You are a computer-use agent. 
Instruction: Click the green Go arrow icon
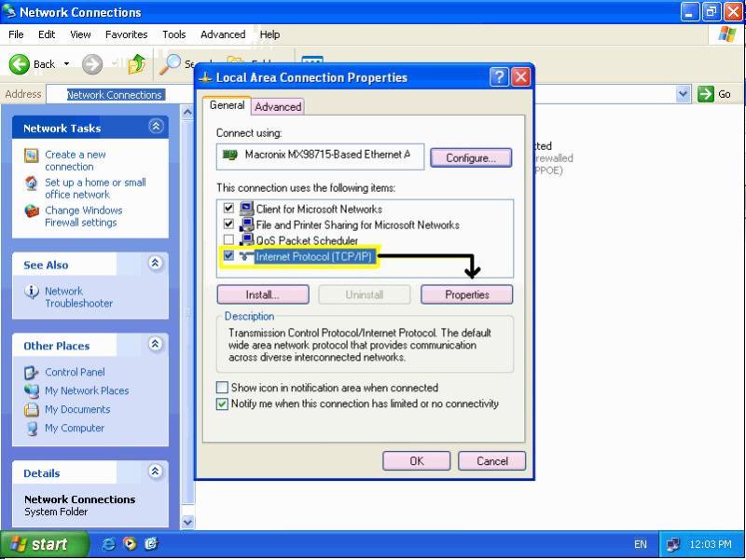[706, 94]
